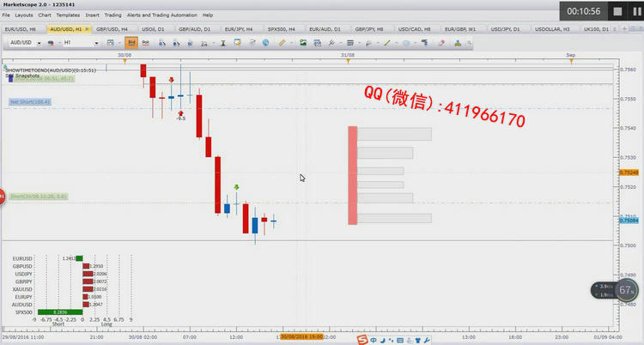Switch to the GBP/AUD, D1 chart tab

[x=194, y=29]
